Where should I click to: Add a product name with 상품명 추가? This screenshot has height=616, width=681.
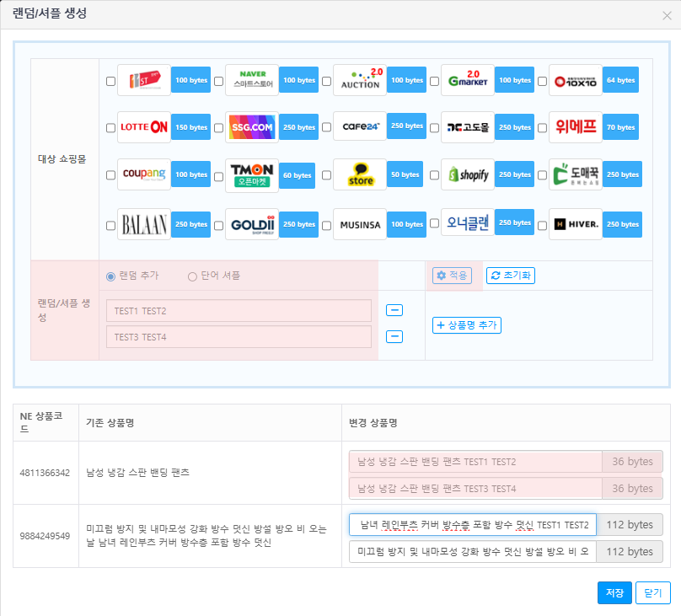pos(467,325)
